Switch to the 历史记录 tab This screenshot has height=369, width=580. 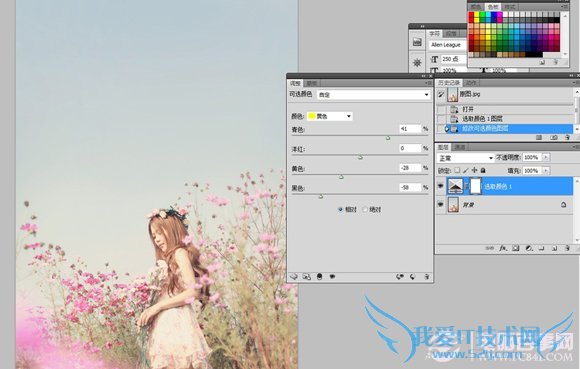point(449,83)
